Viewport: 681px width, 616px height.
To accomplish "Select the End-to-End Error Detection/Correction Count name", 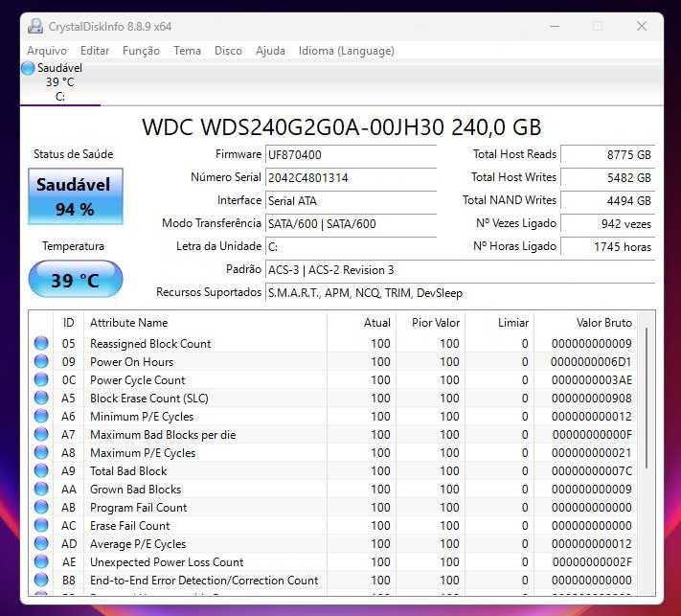I will click(x=204, y=581).
